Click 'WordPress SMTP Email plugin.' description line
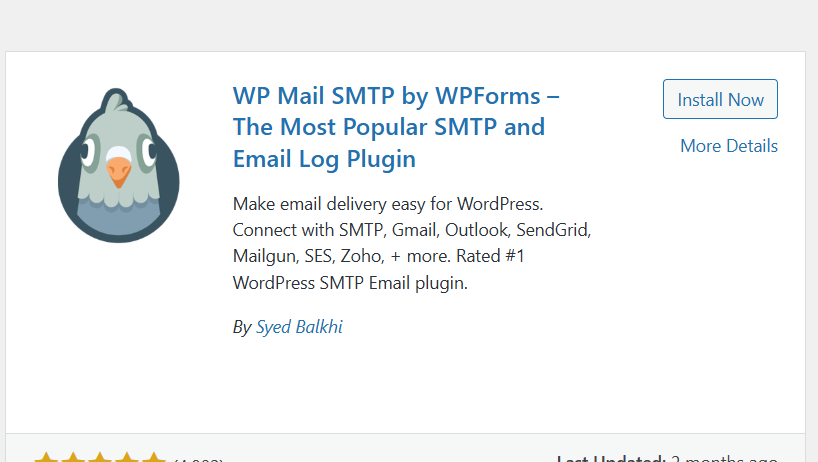Screen dimensions: 818x462 350,283
